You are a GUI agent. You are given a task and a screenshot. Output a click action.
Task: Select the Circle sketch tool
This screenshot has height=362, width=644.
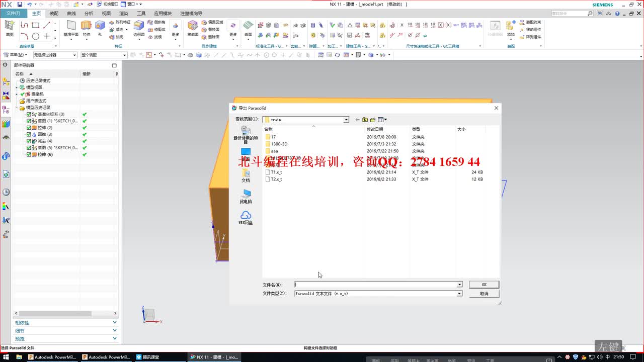[x=35, y=36]
